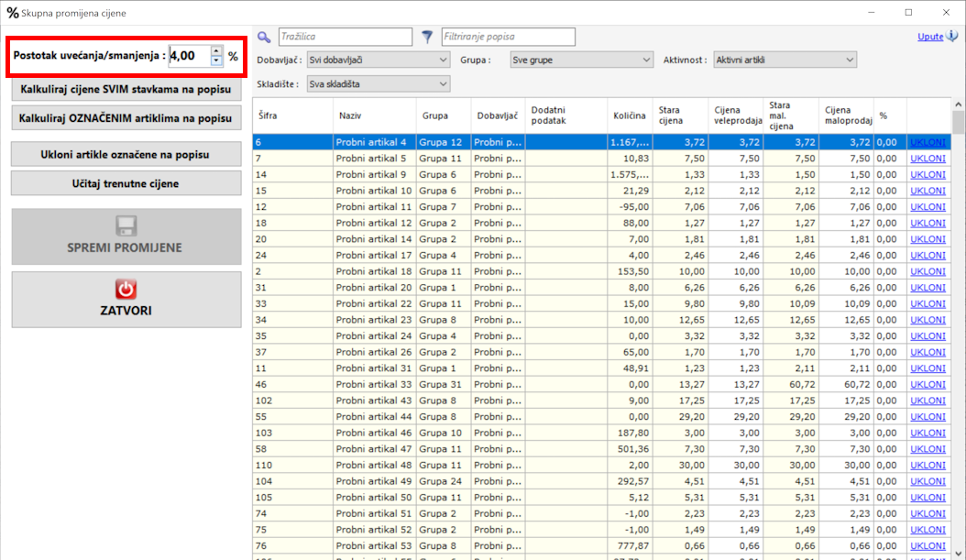This screenshot has height=560, width=966.
Task: Select the Probni artikal 50 name cell
Action: 375,498
